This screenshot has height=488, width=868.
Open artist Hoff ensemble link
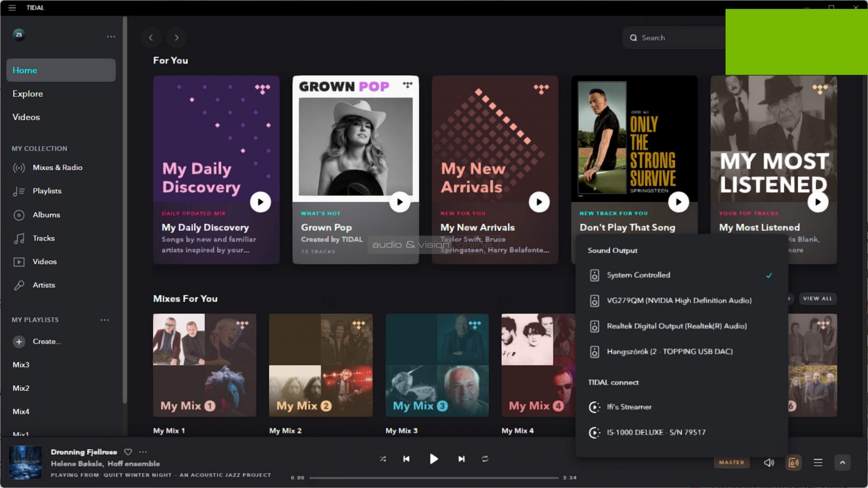click(134, 464)
